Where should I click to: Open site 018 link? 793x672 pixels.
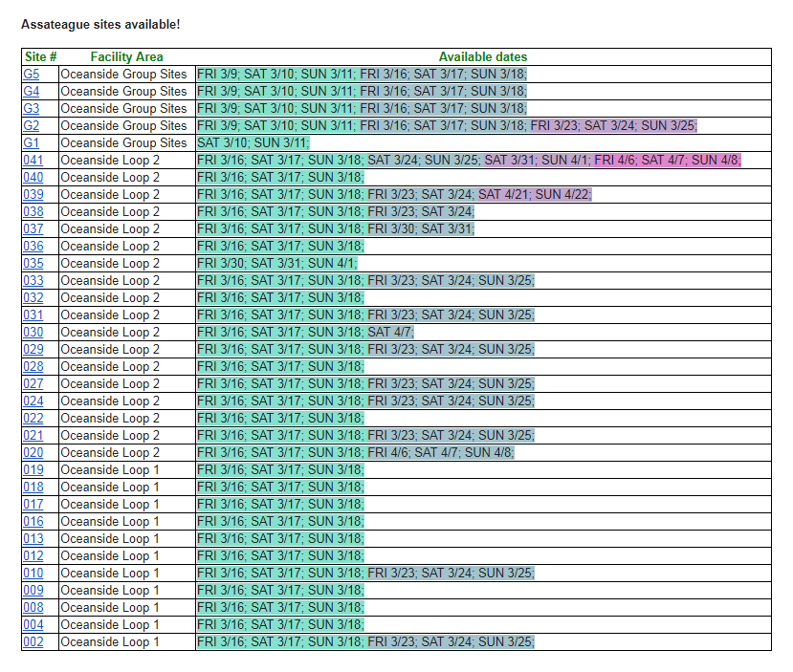coord(33,487)
